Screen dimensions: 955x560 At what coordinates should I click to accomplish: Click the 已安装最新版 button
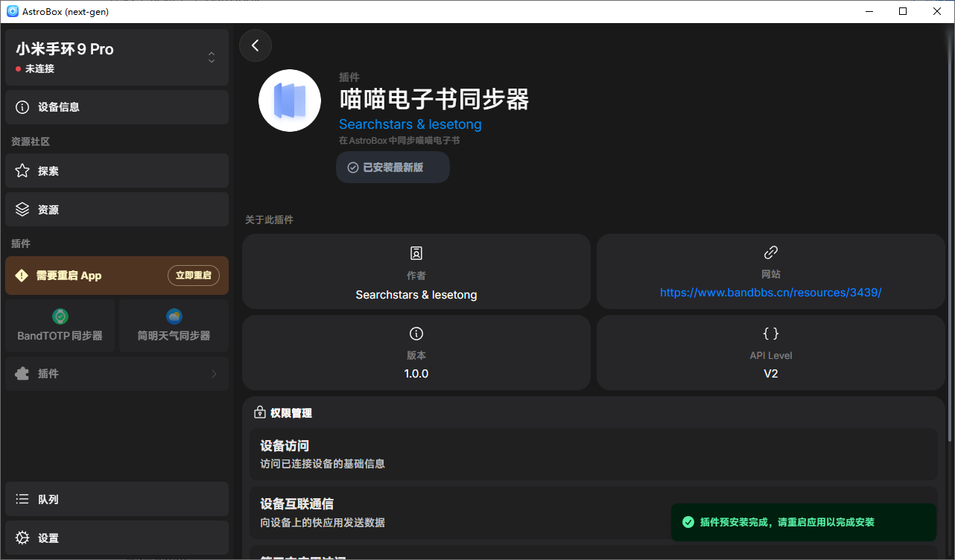click(x=393, y=168)
